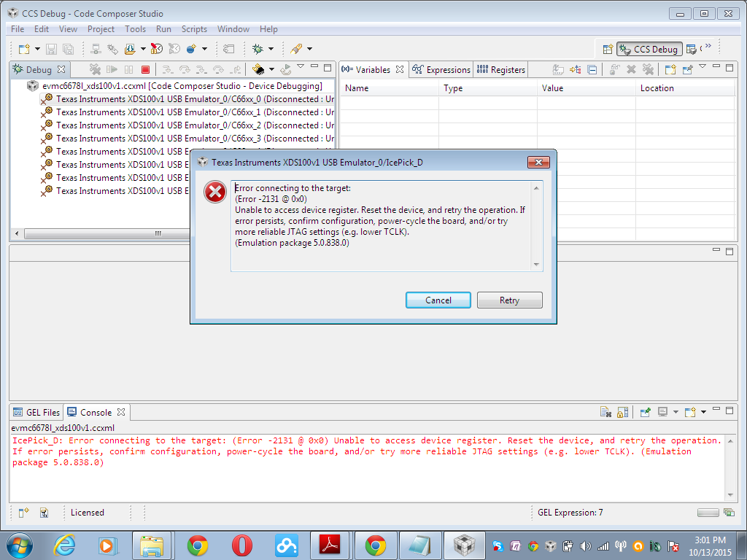Open the CPU Reset chip dropdown arrow
This screenshot has width=747, height=560.
(271, 69)
